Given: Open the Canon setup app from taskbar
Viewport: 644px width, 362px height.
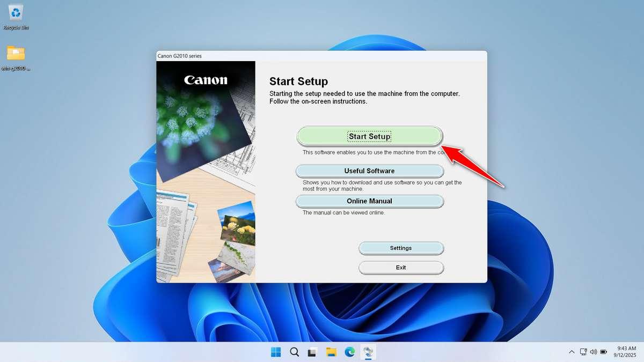Looking at the screenshot, I should 368,352.
